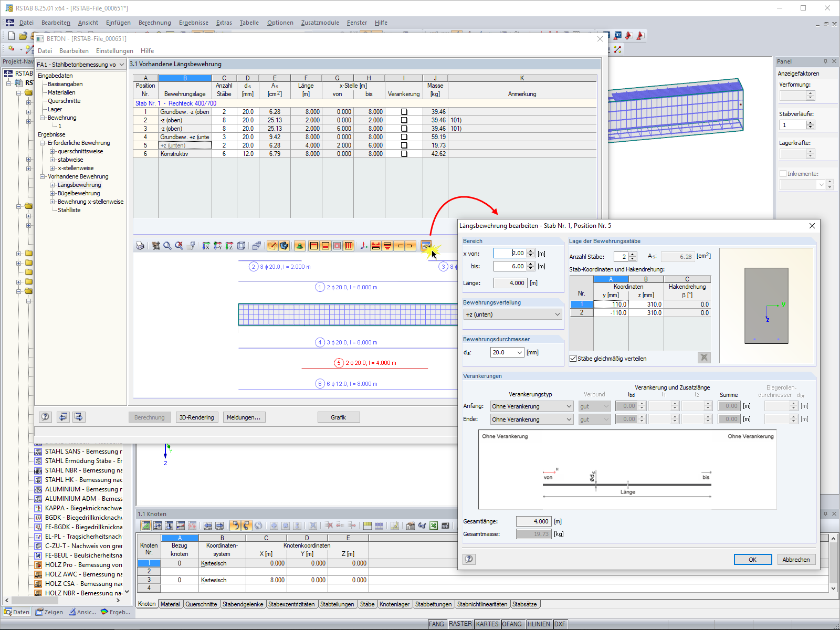Click the help icon in the BETON window

coord(46,417)
